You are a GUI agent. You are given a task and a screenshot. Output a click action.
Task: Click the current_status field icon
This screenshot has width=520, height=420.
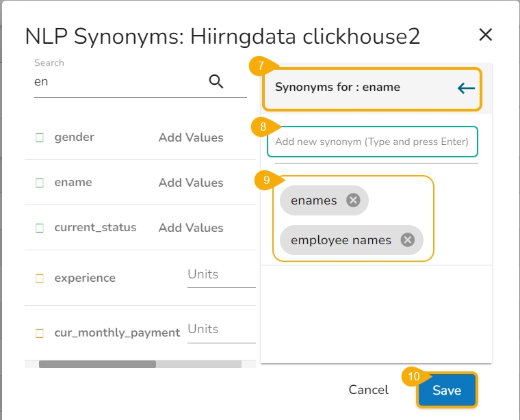point(40,228)
